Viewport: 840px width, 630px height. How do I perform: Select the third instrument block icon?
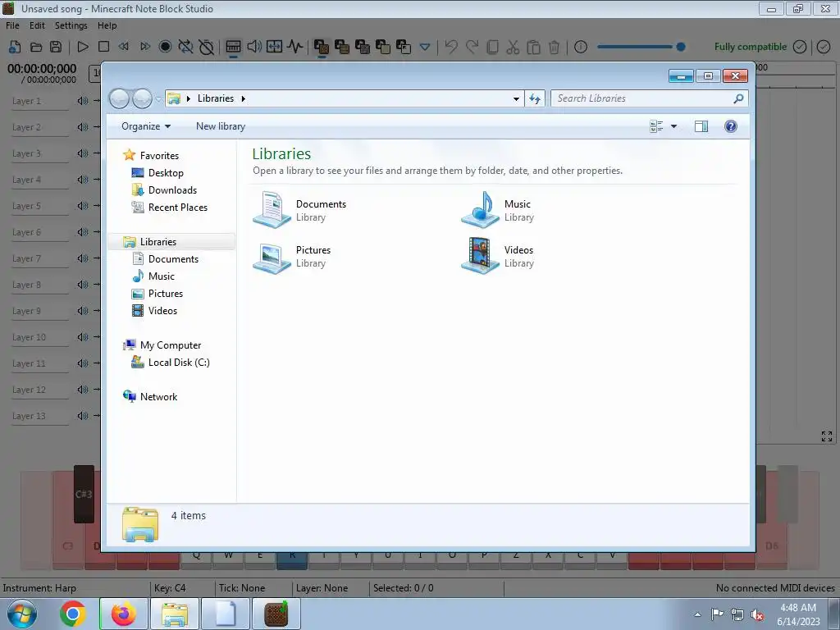[x=363, y=47]
